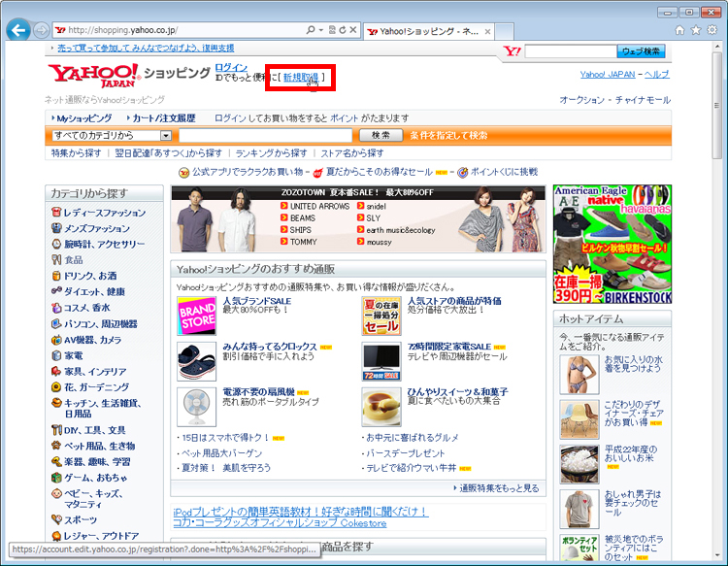Viewport: 728px width, 566px height.
Task: Click the search magnifier icon in address bar
Action: click(x=311, y=30)
